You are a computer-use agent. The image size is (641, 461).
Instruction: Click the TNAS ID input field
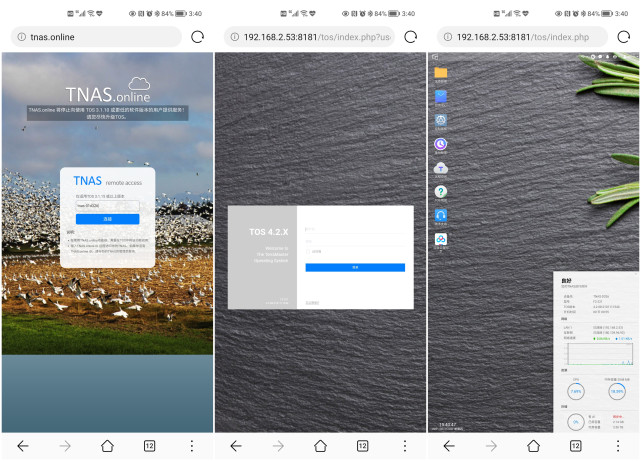(107, 206)
